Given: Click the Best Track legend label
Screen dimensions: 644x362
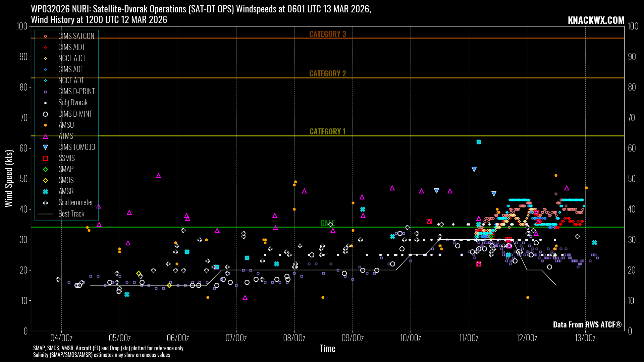Looking at the screenshot, I should point(71,214).
